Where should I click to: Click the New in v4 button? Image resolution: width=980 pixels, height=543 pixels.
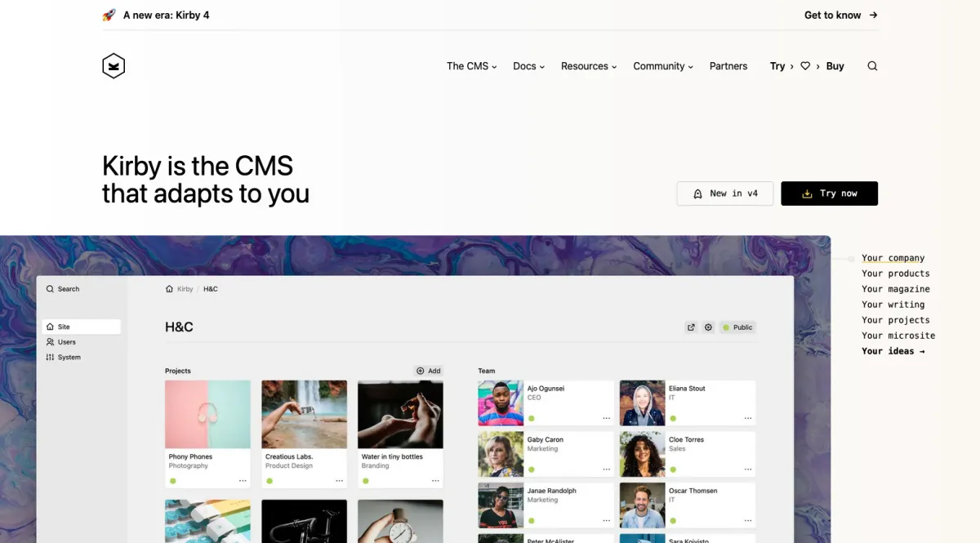tap(725, 194)
